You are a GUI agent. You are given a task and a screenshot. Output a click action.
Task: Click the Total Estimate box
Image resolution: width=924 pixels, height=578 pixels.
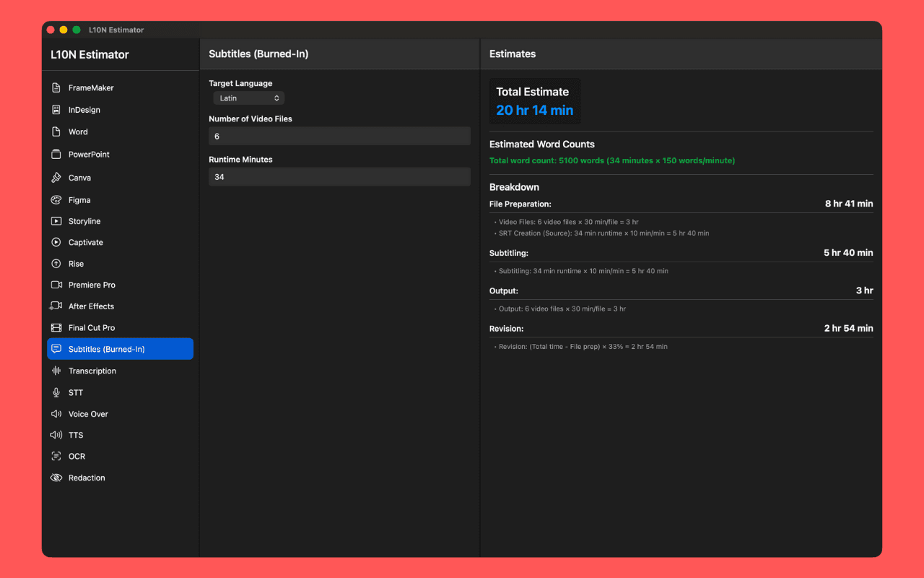534,100
